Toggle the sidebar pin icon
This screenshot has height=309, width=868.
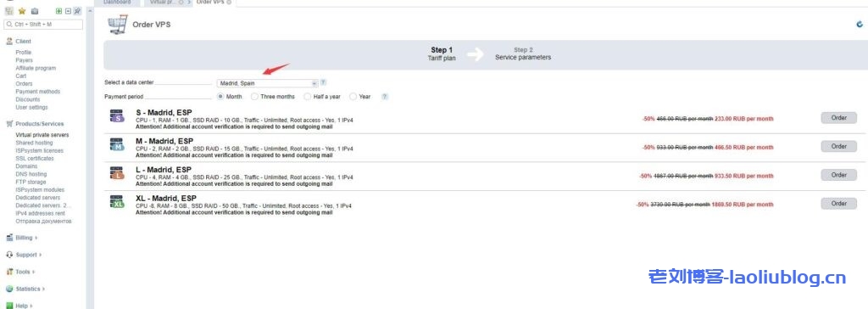tap(77, 10)
